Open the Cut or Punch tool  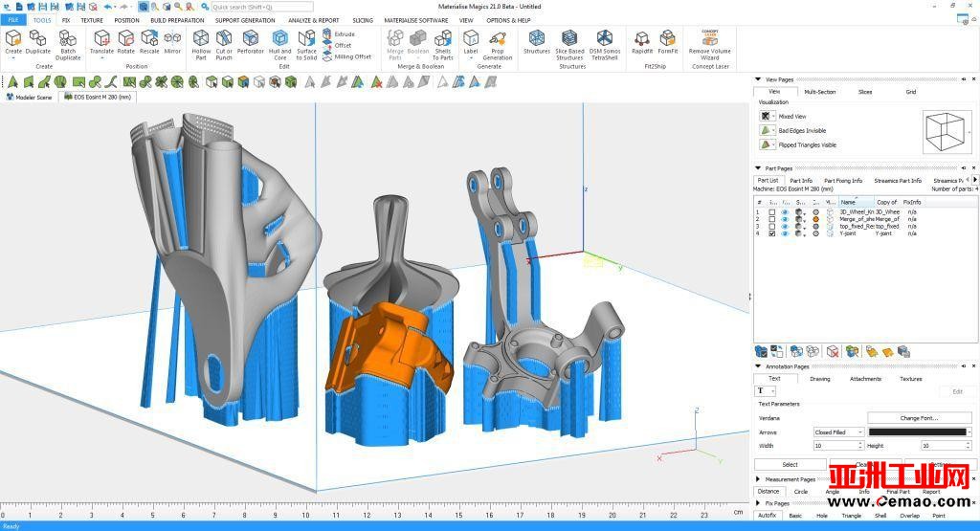coord(224,45)
